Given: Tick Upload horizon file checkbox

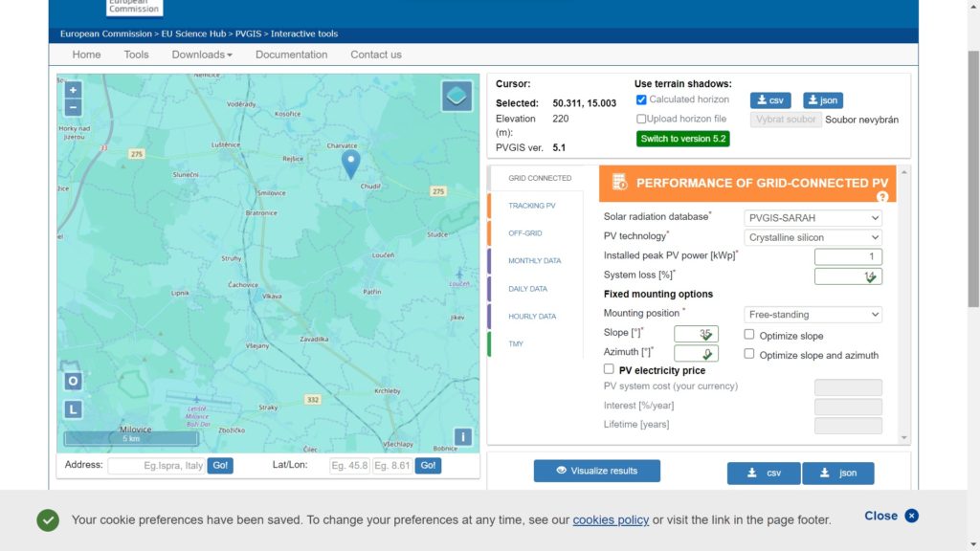Looking at the screenshot, I should click(x=640, y=119).
